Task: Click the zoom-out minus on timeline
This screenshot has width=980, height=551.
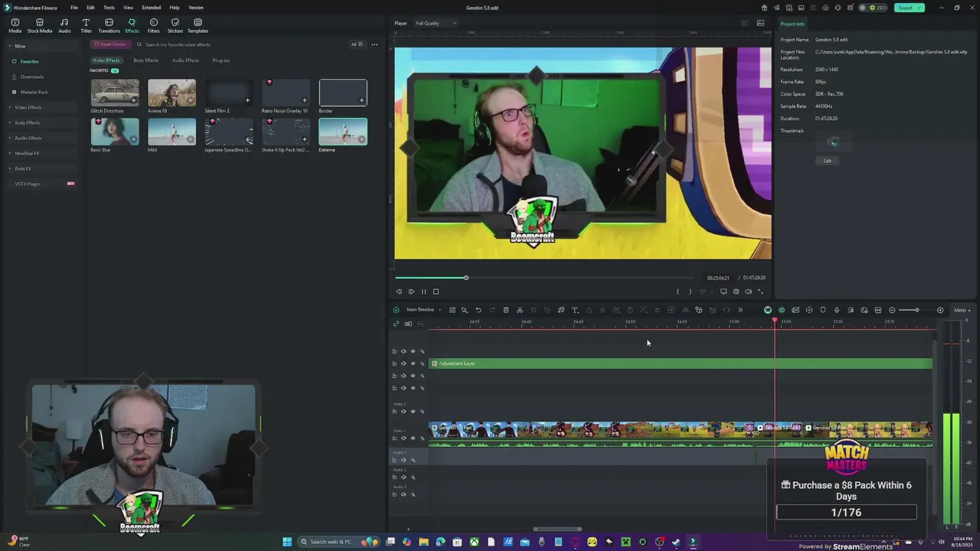Action: pyautogui.click(x=892, y=310)
